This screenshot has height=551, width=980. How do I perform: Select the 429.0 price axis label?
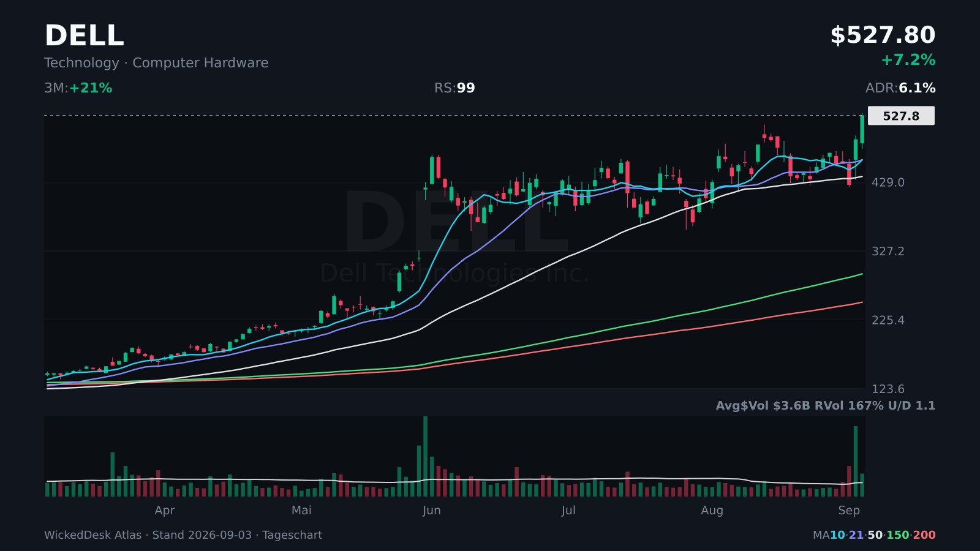click(x=888, y=182)
